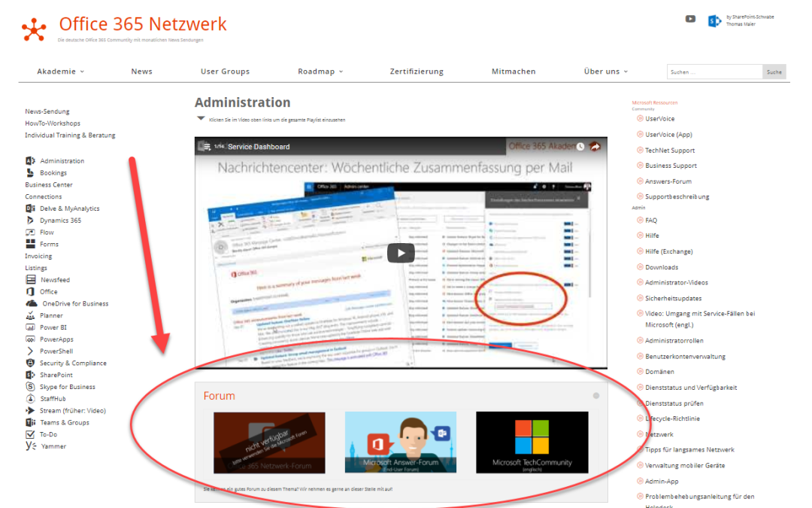Expand the Über uns menu
This screenshot has height=508, width=812.
pos(606,71)
